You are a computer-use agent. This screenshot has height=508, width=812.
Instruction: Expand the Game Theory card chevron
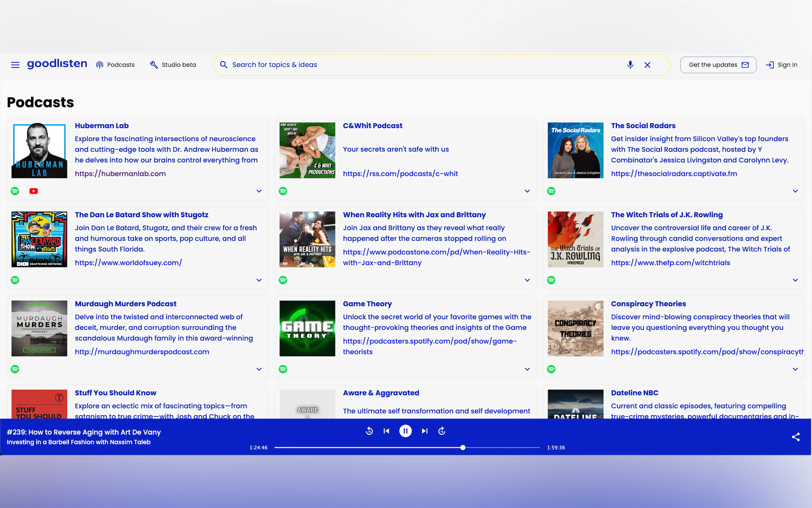527,369
